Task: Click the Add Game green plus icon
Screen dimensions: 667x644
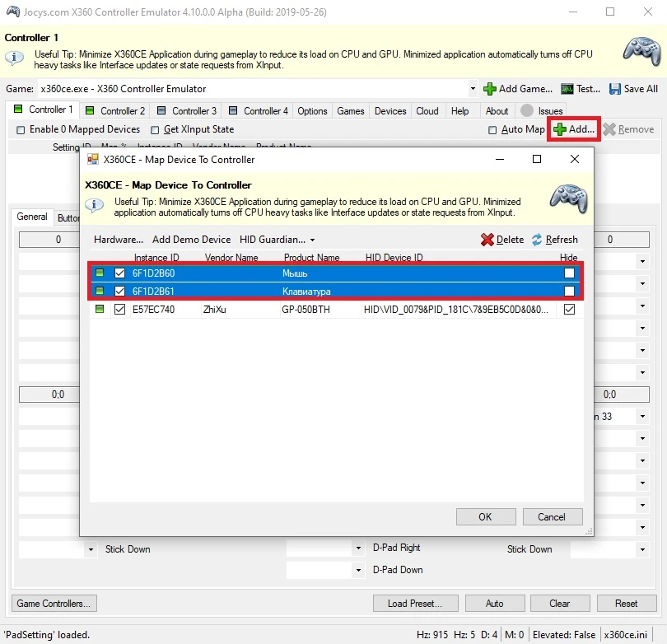Action: coord(490,89)
